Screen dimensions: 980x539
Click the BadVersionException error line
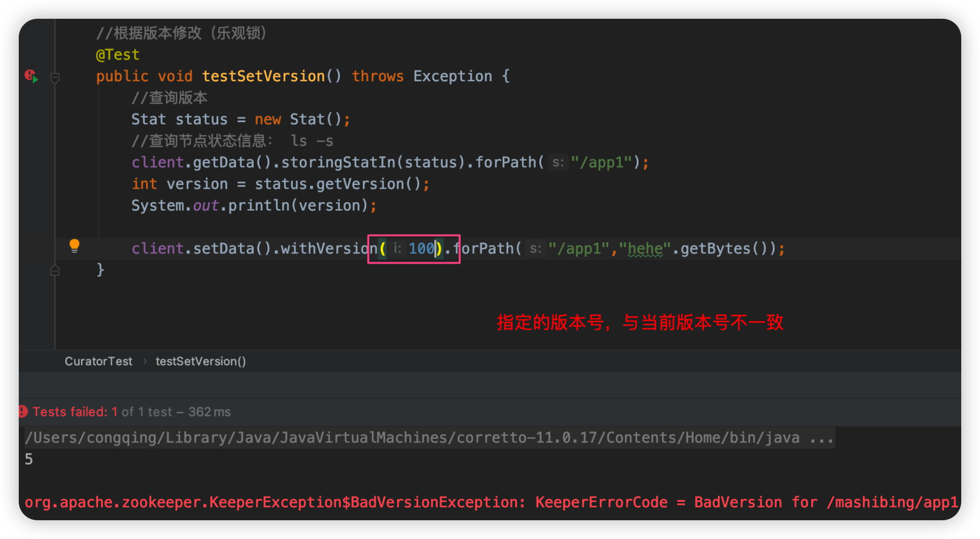491,503
